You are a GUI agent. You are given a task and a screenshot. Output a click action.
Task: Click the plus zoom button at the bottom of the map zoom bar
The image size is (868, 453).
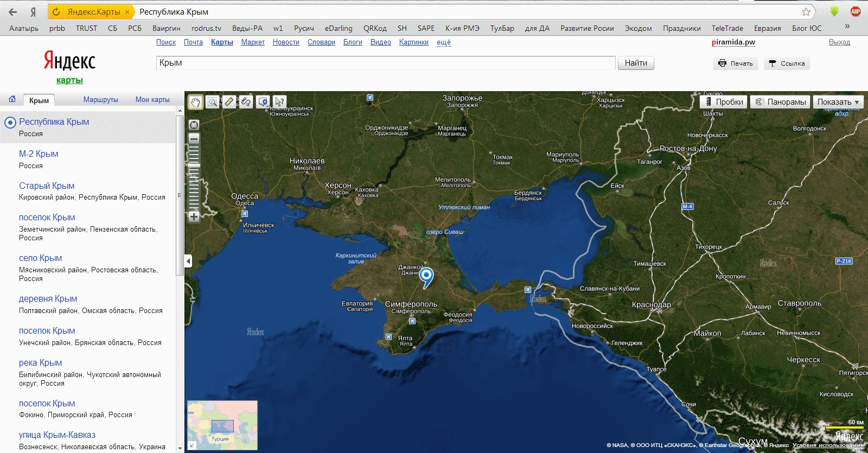click(x=194, y=216)
